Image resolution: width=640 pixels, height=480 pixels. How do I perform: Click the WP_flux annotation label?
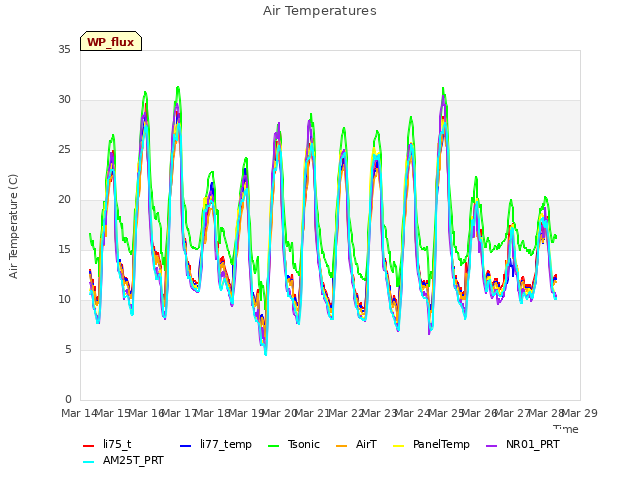coord(111,42)
